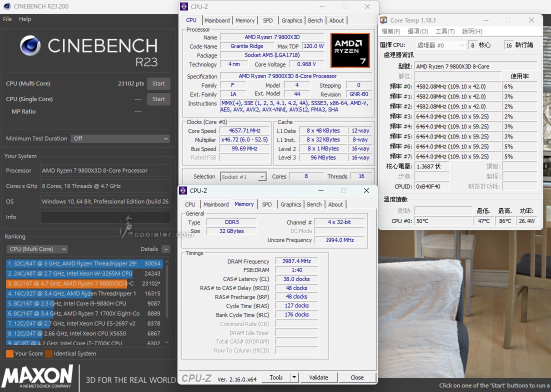Select the Xeon W-3265M ranking row
The image size is (551, 392).
pyautogui.click(x=84, y=273)
